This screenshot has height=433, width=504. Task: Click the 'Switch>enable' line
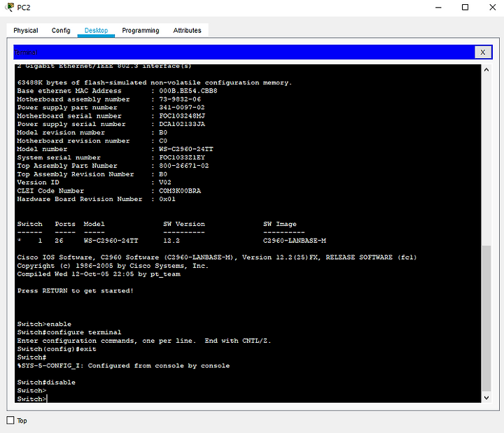[44, 324]
